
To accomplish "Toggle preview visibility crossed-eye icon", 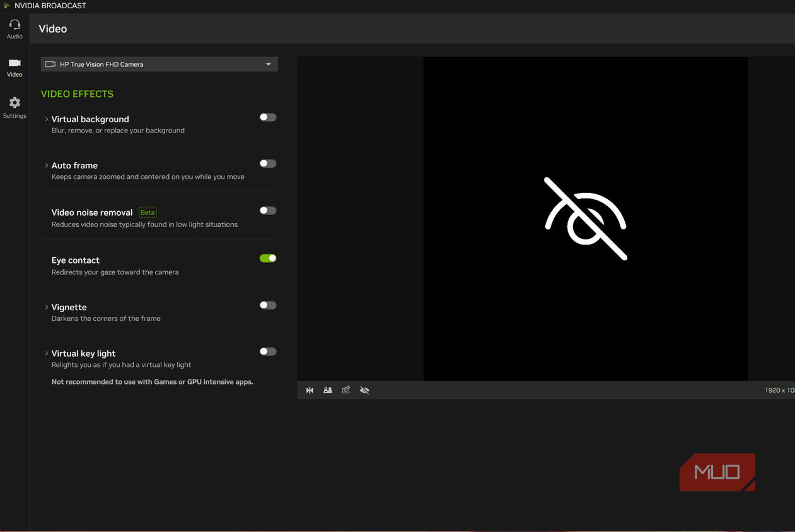I will point(364,390).
